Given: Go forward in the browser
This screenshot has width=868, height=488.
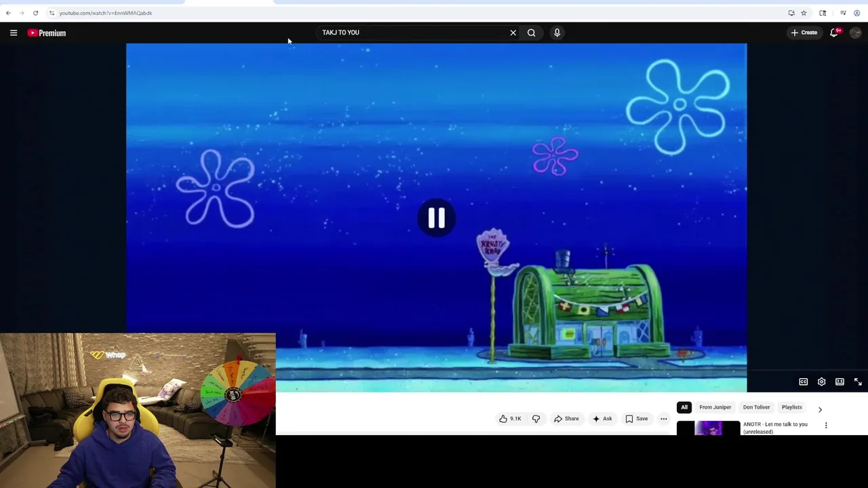Looking at the screenshot, I should pyautogui.click(x=22, y=13).
